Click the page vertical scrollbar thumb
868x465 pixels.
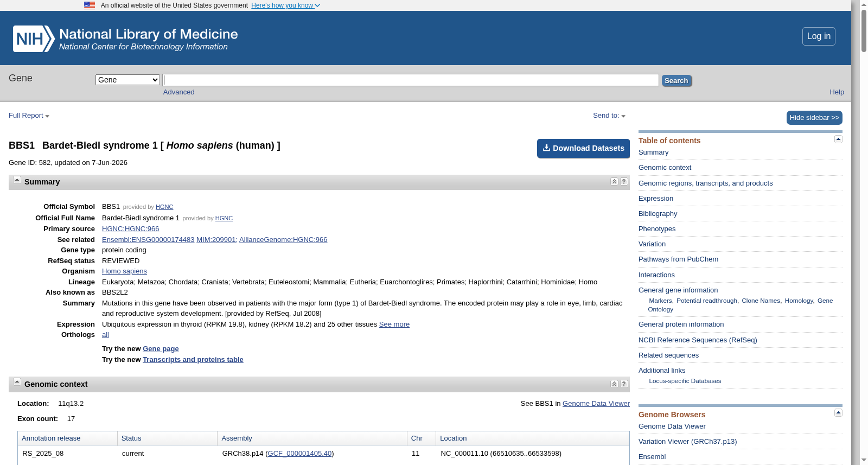864,31
